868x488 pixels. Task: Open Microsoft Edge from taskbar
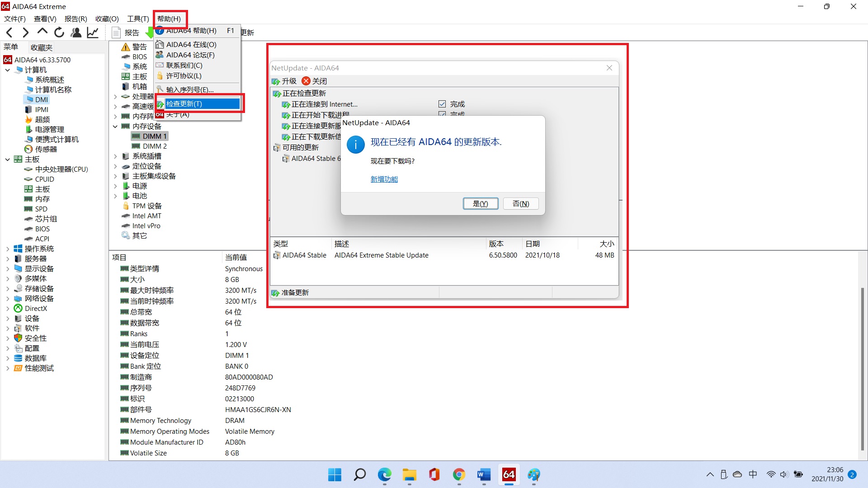[x=385, y=474]
